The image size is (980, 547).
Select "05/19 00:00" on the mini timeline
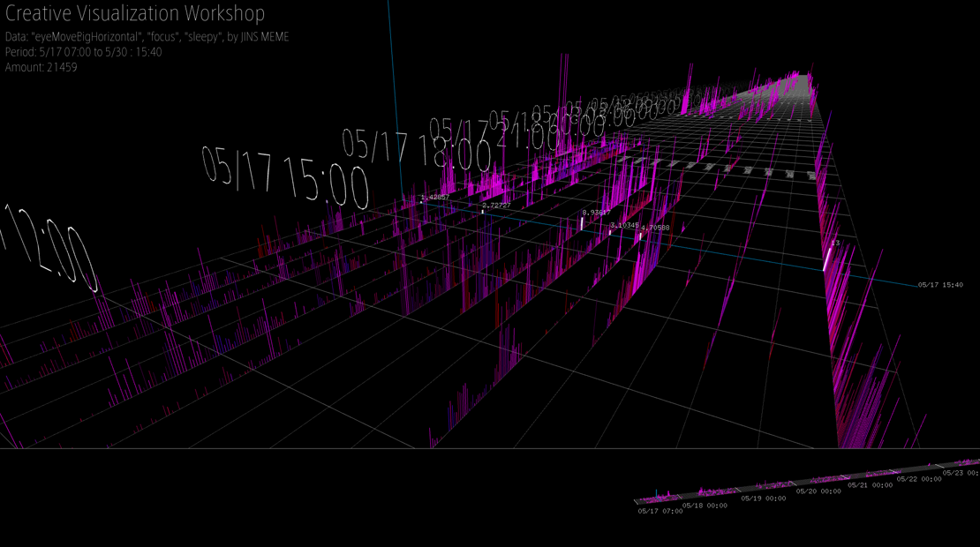tap(764, 498)
